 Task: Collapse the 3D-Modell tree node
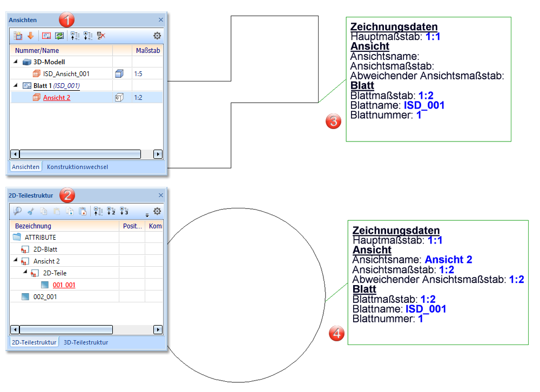(16, 62)
